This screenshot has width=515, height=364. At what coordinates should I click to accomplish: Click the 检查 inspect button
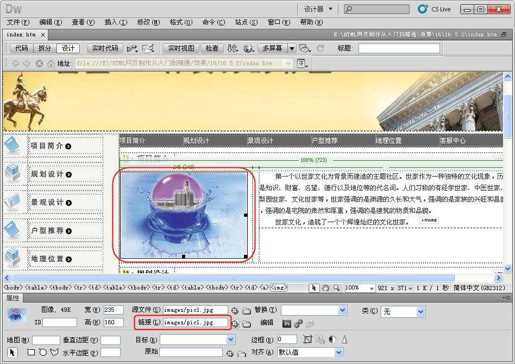(x=212, y=48)
